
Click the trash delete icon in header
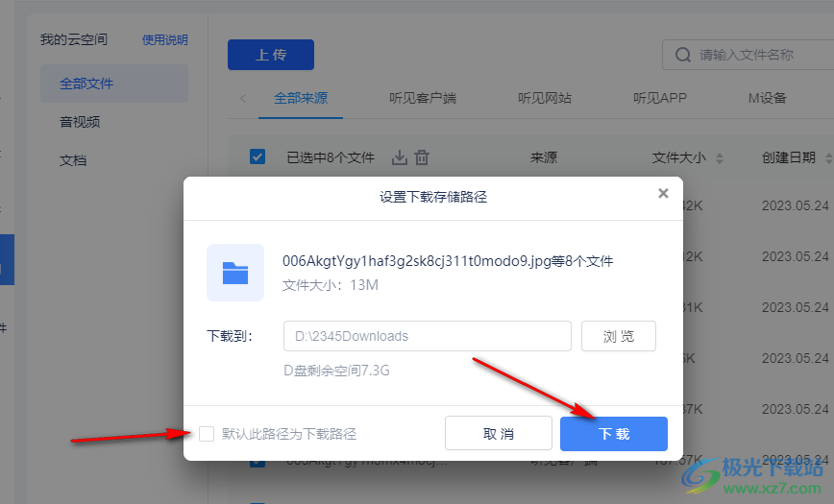coord(422,157)
